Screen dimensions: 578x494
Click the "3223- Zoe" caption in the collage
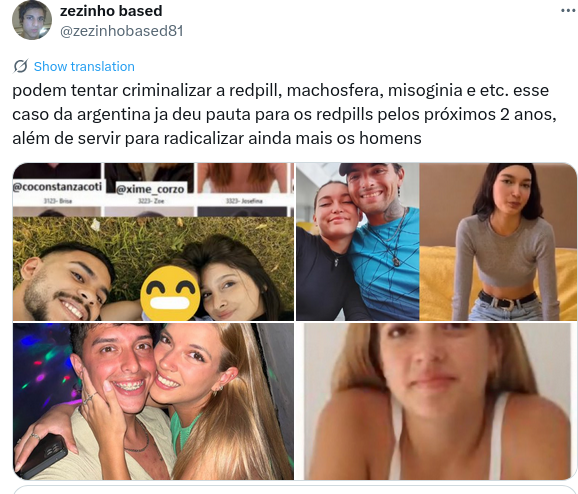(x=151, y=201)
